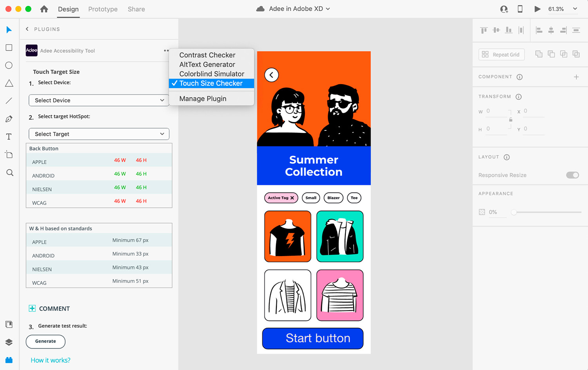Select the pink striped shirt thumbnail
The height and width of the screenshot is (370, 588).
coord(340,295)
